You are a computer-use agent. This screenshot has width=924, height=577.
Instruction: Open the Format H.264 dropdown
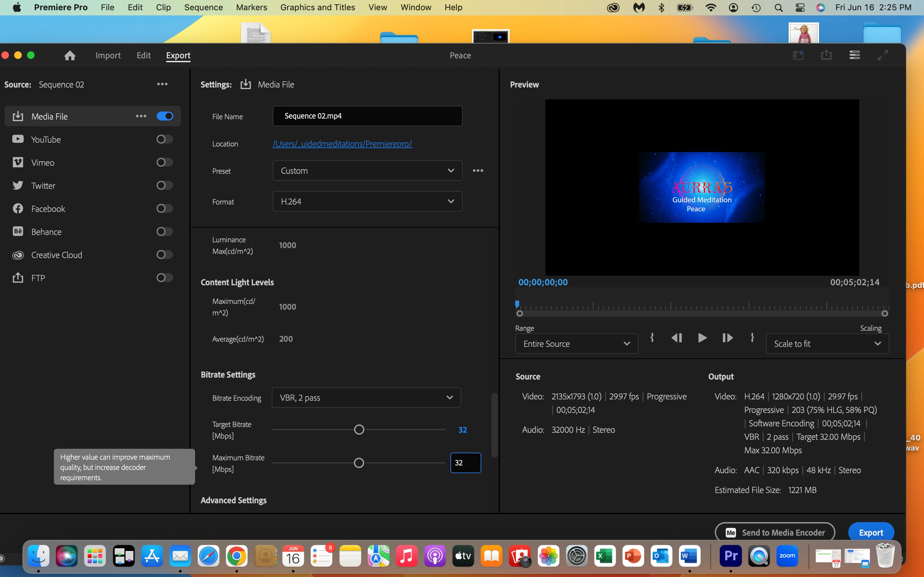tap(367, 202)
